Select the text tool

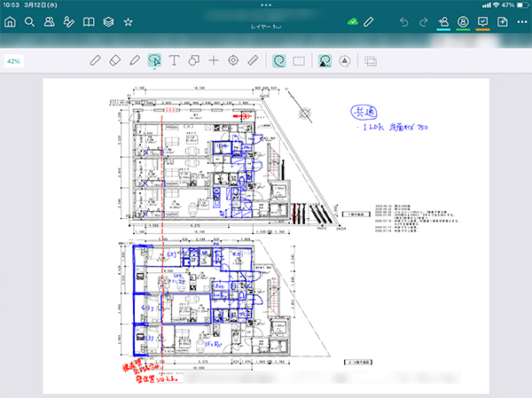coord(174,60)
